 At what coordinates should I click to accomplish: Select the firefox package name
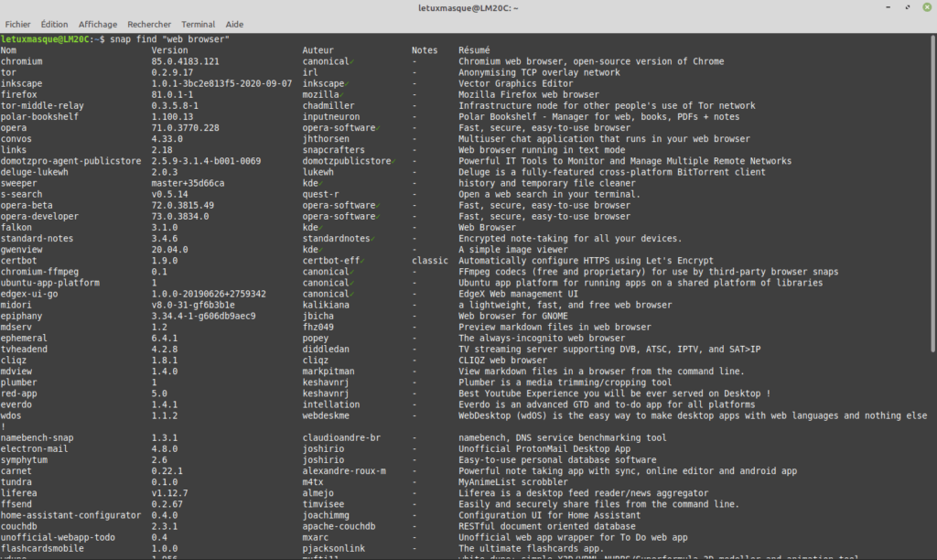click(x=17, y=94)
